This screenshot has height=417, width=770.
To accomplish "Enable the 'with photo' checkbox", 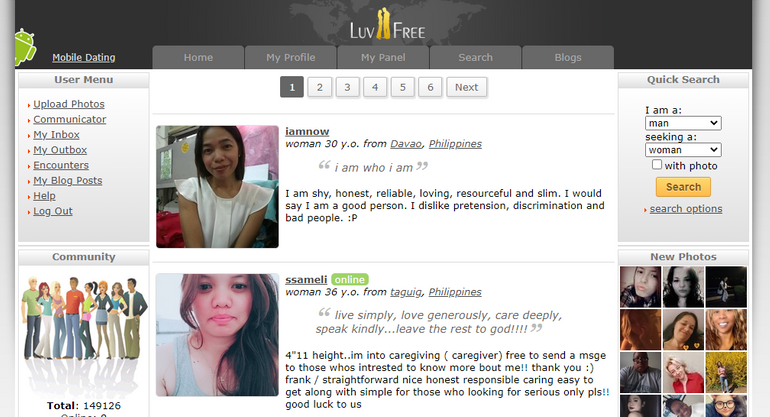I will (657, 165).
